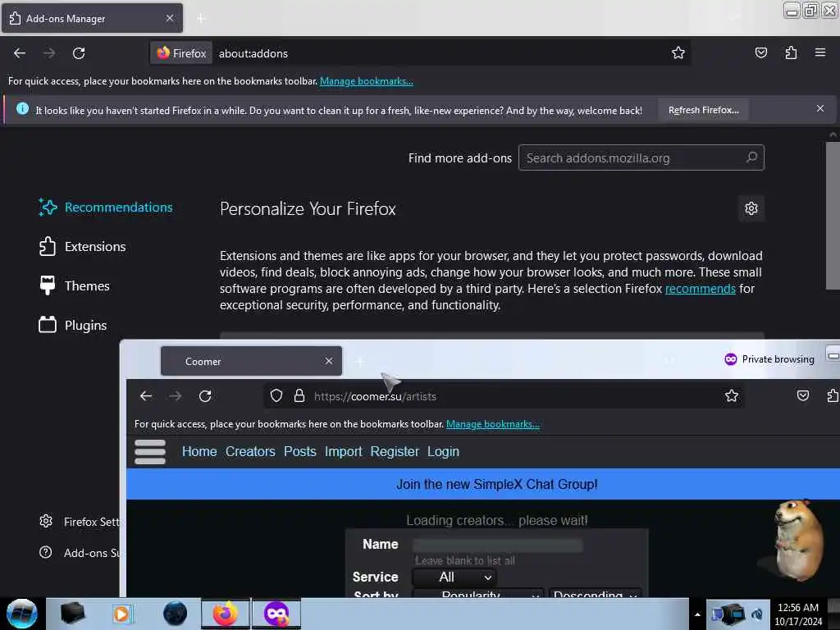Switch to Firefox private window taskbar icon
The image size is (840, 630).
point(276,614)
